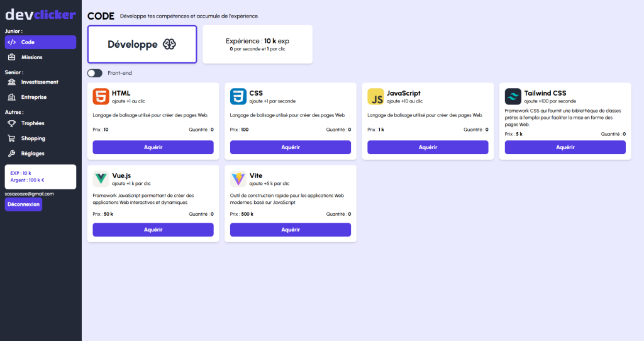Click the CSS3 logo icon
Screen dimensions: 644x341
tap(238, 97)
